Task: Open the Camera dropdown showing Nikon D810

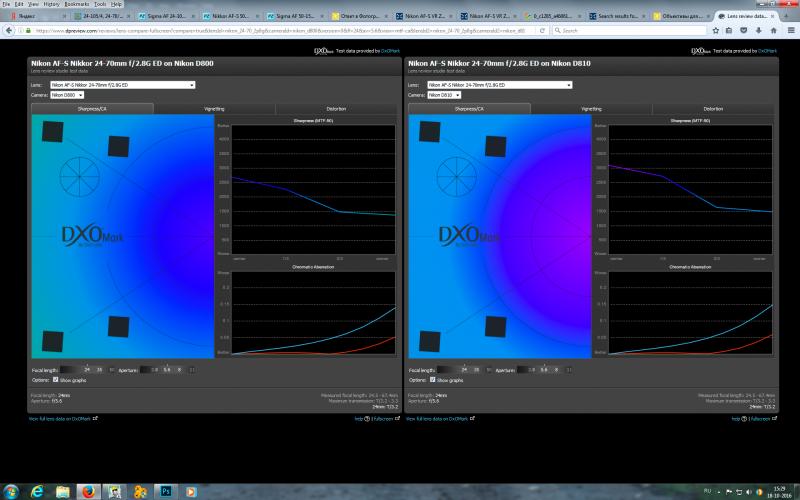Action: pyautogui.click(x=444, y=95)
